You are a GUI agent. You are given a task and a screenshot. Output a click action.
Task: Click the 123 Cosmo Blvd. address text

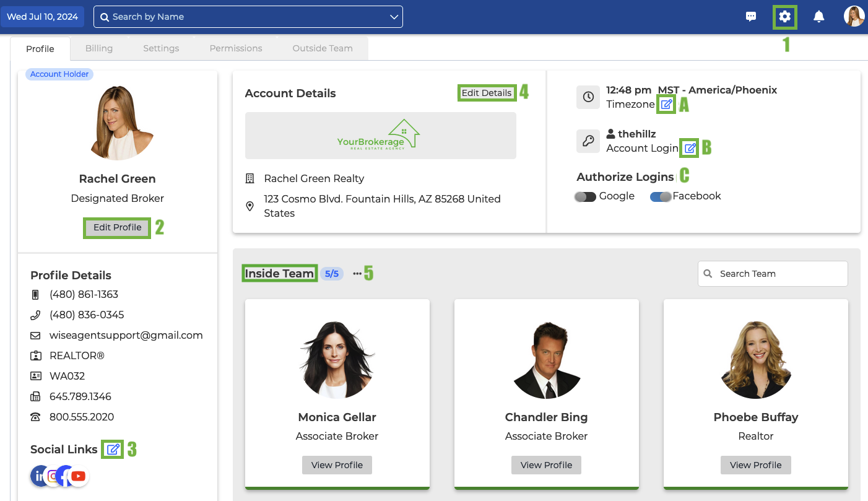click(382, 206)
